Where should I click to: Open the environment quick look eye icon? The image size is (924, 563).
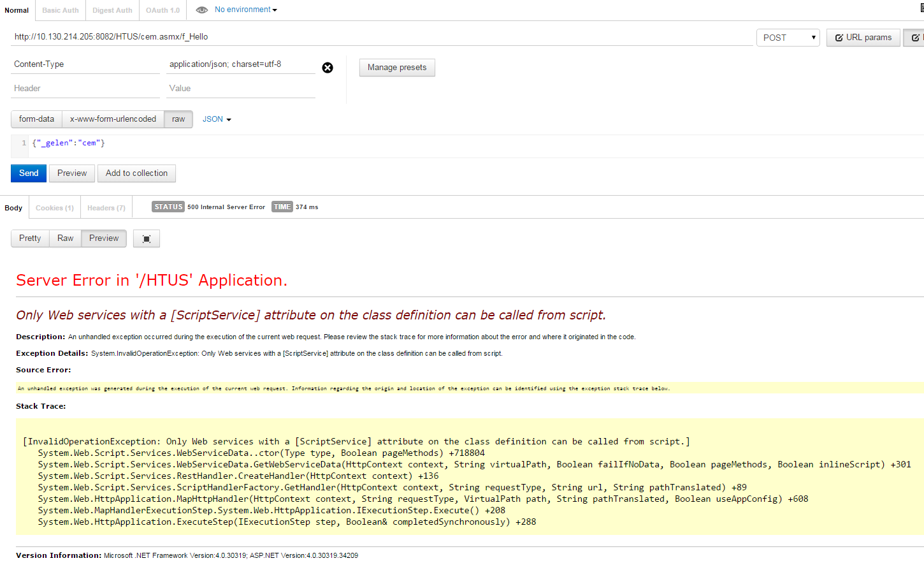(x=201, y=10)
